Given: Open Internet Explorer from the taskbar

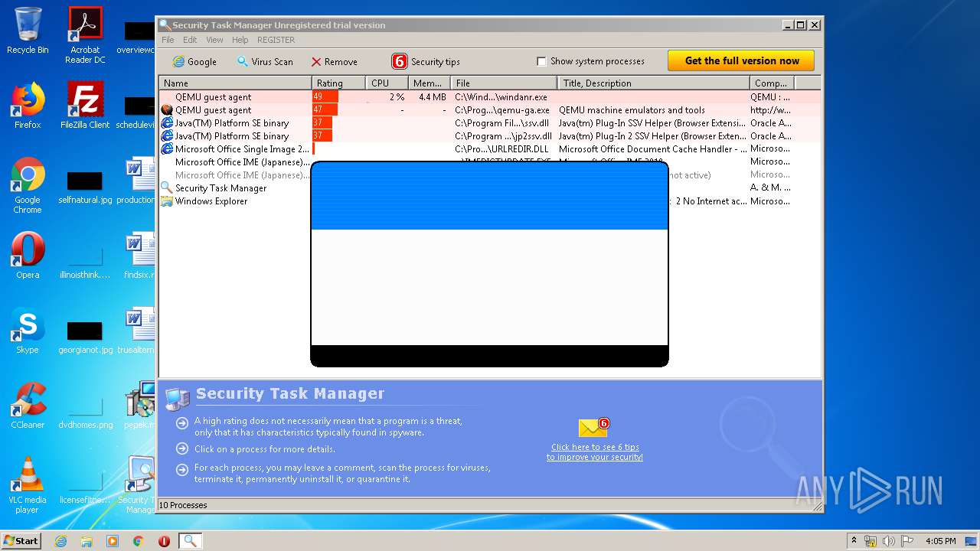Looking at the screenshot, I should click(60, 541).
